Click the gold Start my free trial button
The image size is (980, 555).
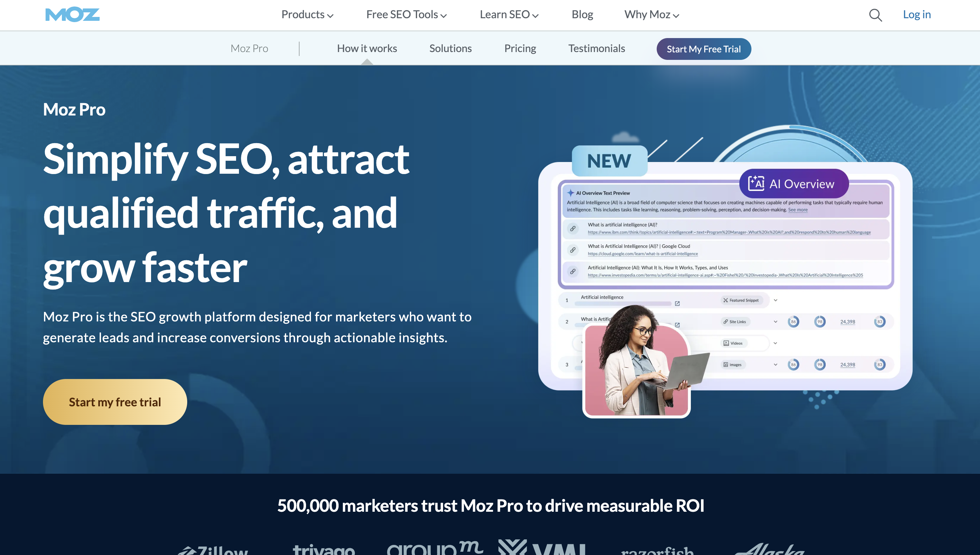tap(115, 402)
